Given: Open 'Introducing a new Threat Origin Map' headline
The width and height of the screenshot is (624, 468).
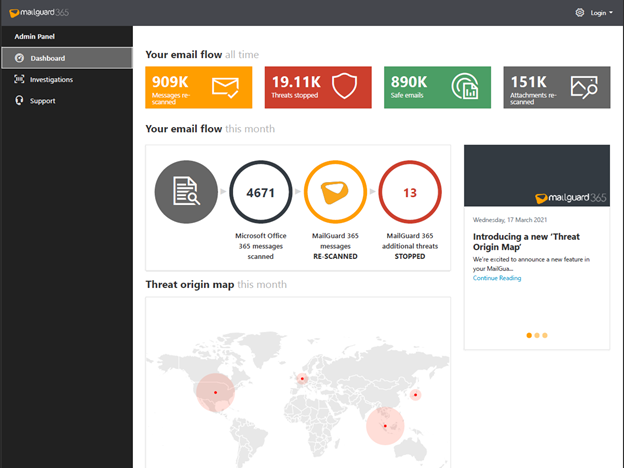Looking at the screenshot, I should pos(526,242).
